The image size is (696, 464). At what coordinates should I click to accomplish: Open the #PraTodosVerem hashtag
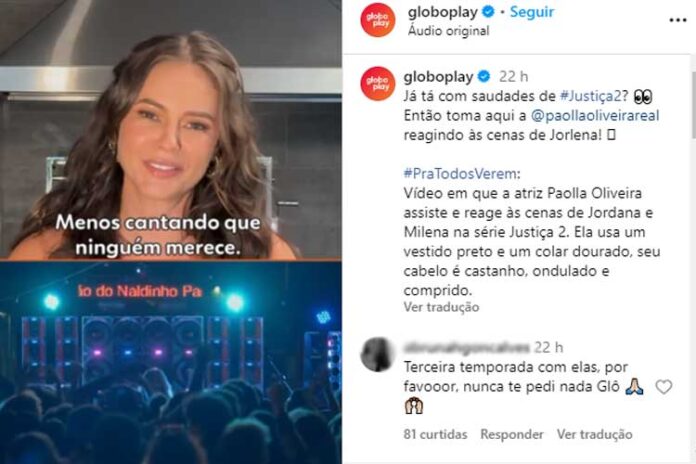[460, 174]
